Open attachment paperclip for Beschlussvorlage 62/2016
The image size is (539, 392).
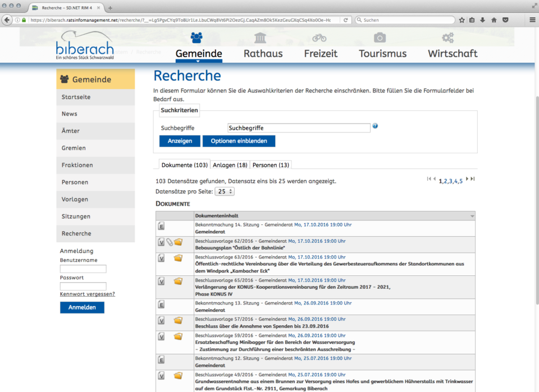pos(169,242)
